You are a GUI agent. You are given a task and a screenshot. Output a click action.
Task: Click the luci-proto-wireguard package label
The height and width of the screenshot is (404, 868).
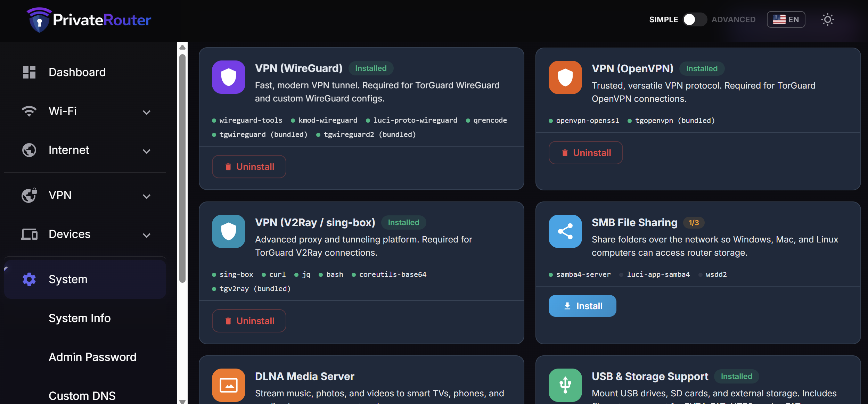click(x=415, y=120)
